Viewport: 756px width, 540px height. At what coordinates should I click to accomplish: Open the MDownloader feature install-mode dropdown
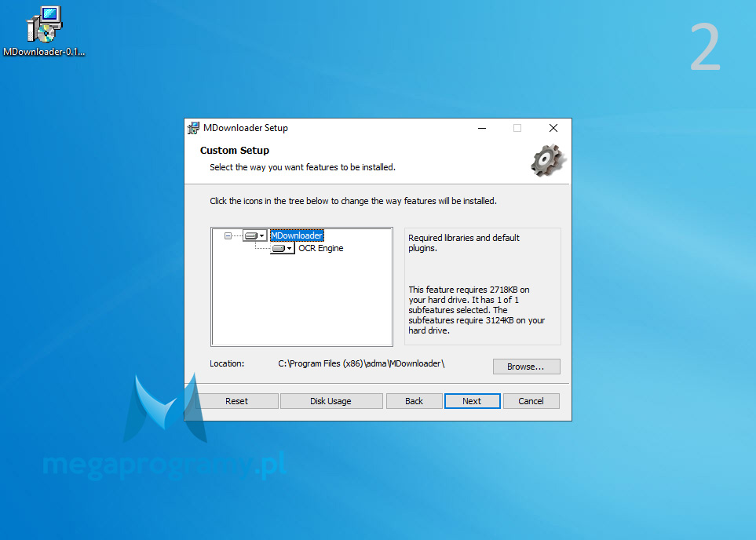tap(254, 235)
